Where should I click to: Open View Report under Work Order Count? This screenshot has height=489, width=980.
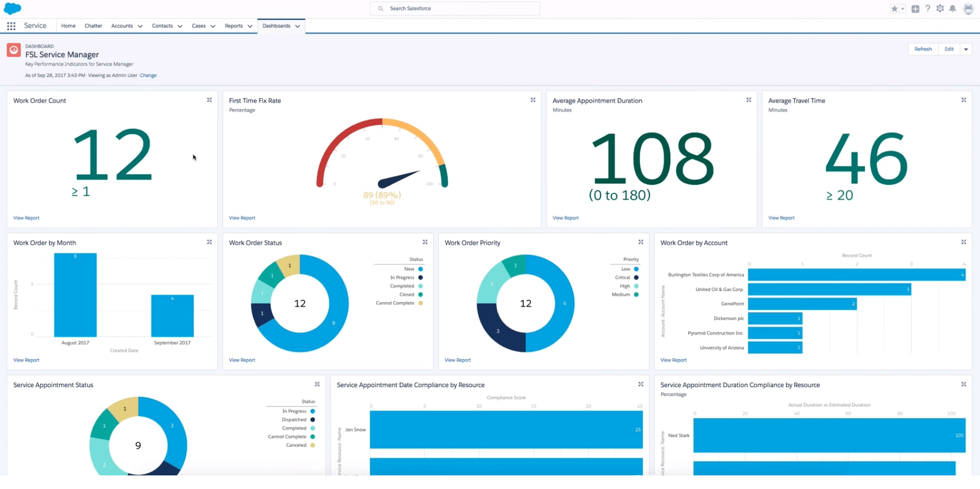click(x=26, y=218)
